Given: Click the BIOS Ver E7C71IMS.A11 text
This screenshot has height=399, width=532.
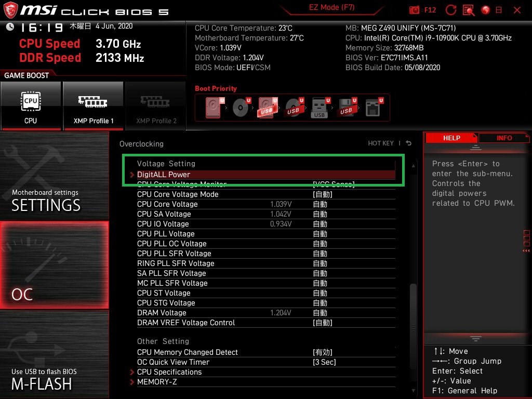Looking at the screenshot, I should (387, 58).
